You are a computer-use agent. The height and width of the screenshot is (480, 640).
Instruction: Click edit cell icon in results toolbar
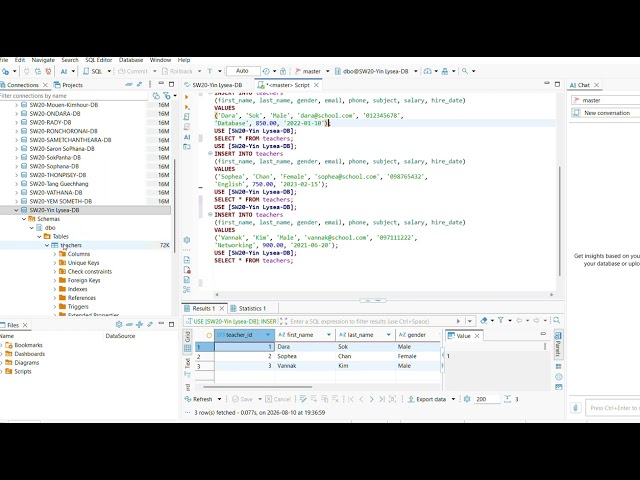303,399
